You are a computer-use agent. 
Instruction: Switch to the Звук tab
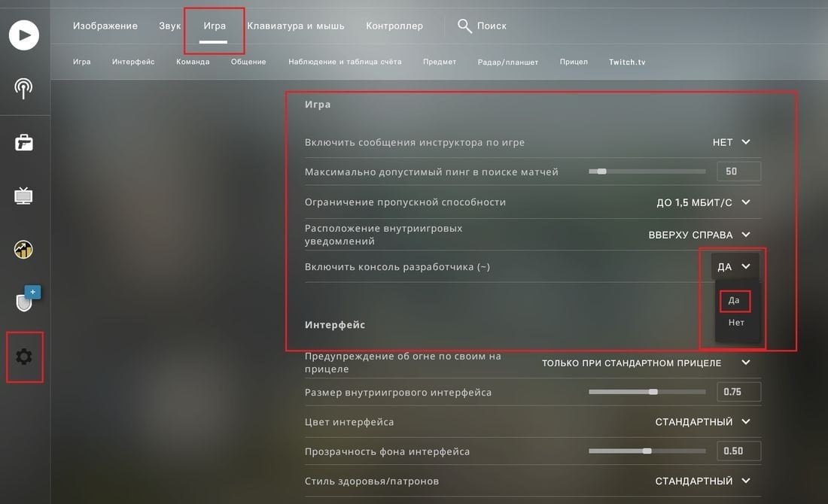[x=170, y=26]
